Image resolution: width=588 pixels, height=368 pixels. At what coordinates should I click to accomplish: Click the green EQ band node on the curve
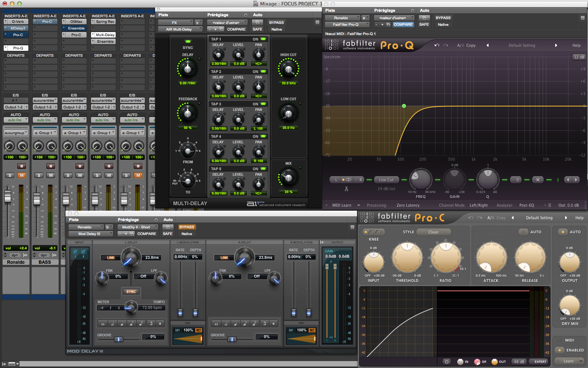(x=404, y=106)
